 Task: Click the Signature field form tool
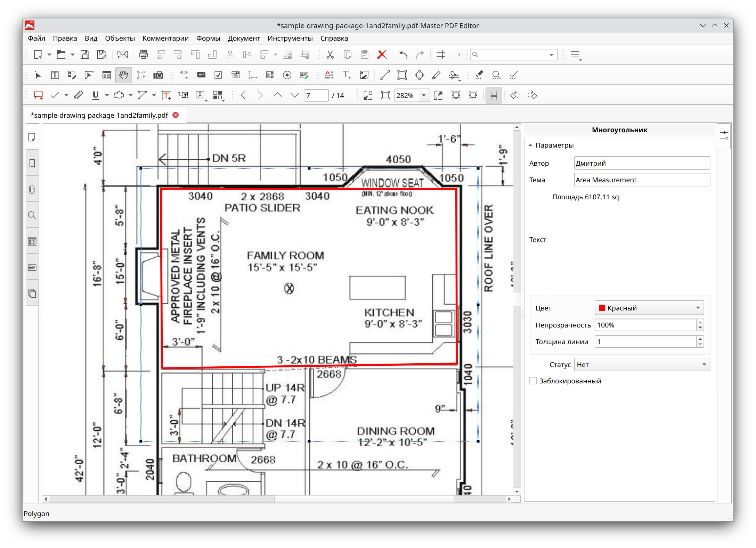304,75
